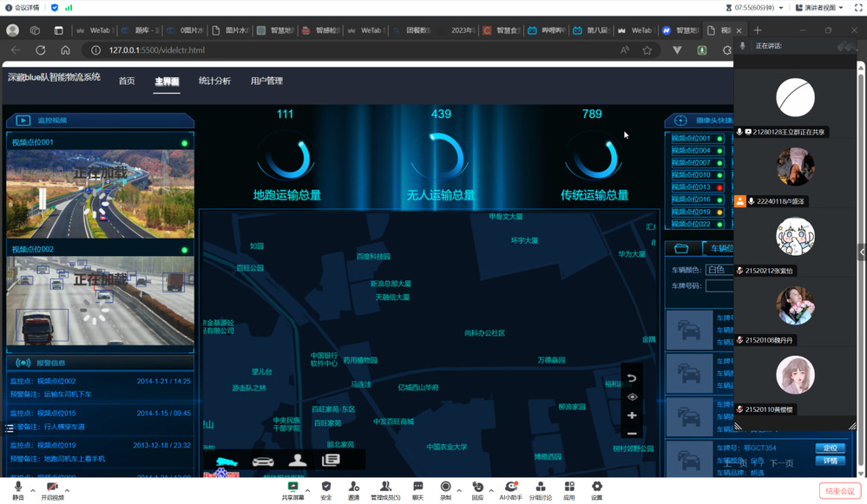
Task: Select camera 视频点位007 in shortcut list
Action: tap(697, 162)
